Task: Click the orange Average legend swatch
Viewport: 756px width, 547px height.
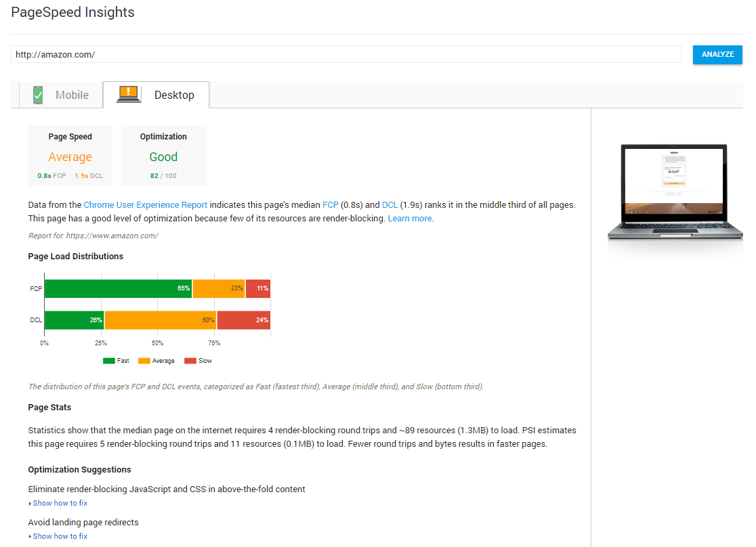Action: [x=144, y=361]
